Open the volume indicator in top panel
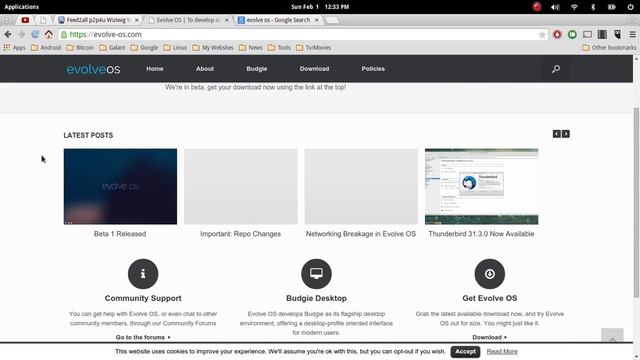 (555, 7)
